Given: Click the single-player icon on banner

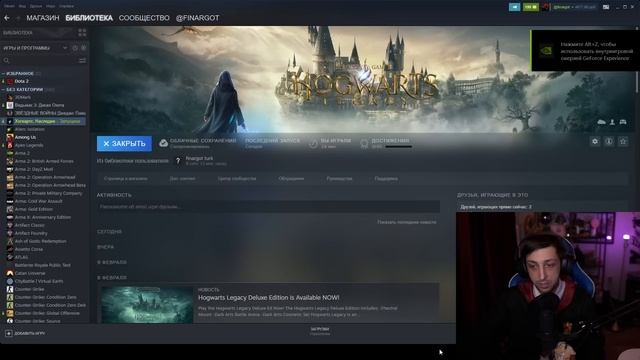Looking at the screenshot, I should click(x=612, y=122).
